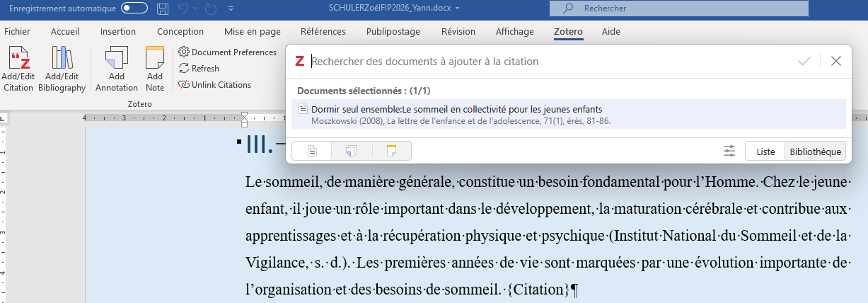
Task: Undo the last action
Action: (183, 8)
